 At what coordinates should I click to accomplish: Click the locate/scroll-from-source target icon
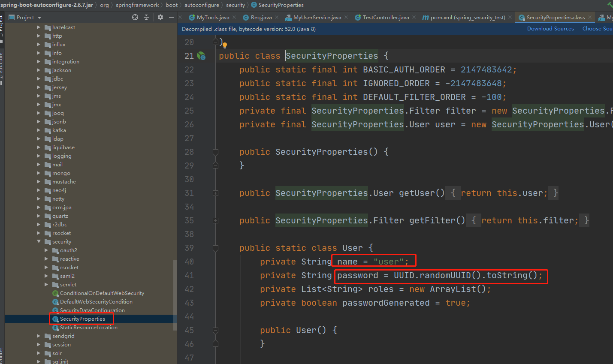click(x=135, y=17)
